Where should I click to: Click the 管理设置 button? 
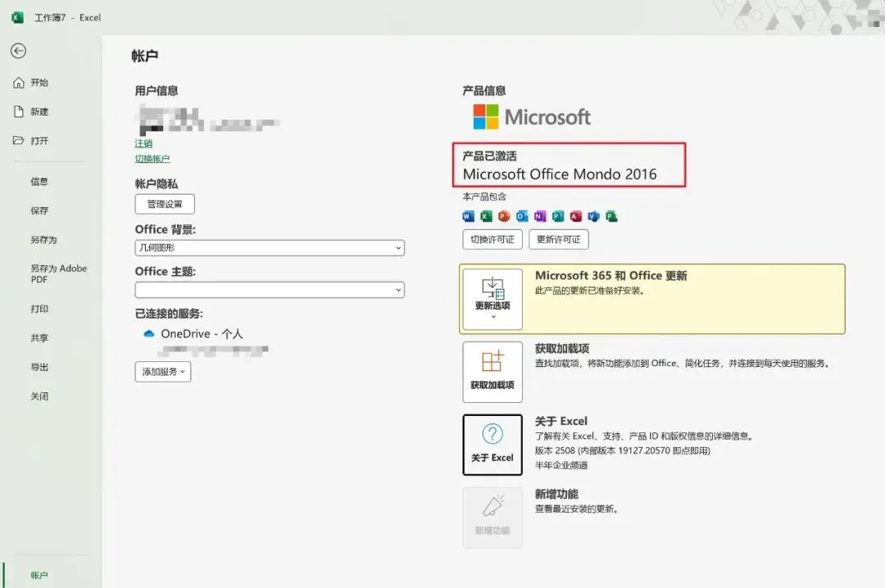tap(165, 204)
